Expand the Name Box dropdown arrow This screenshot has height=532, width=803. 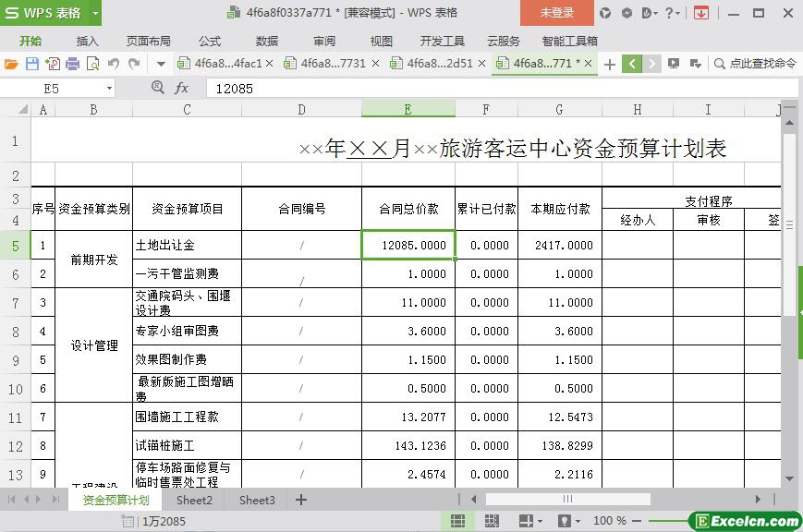(x=109, y=88)
